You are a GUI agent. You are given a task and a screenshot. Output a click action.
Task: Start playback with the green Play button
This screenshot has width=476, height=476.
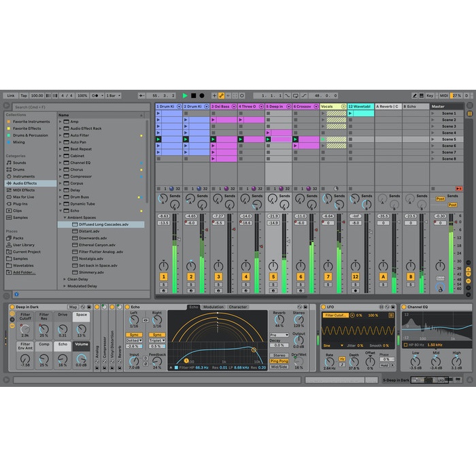coord(185,96)
